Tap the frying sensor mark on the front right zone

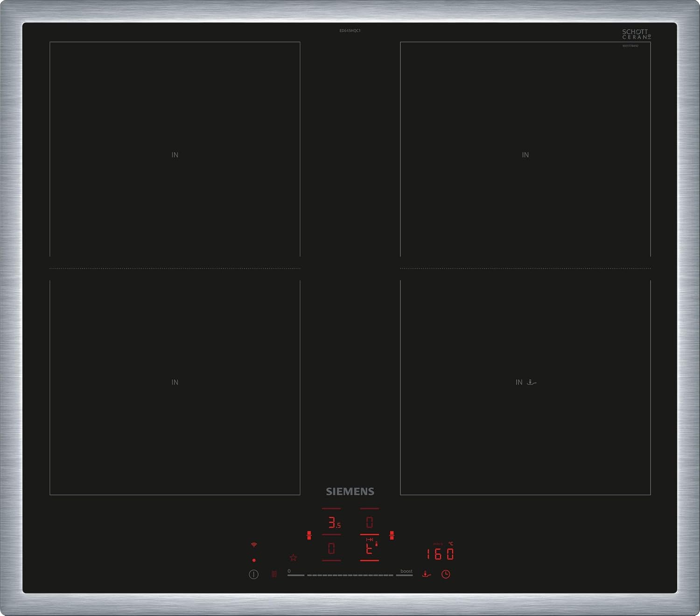532,382
